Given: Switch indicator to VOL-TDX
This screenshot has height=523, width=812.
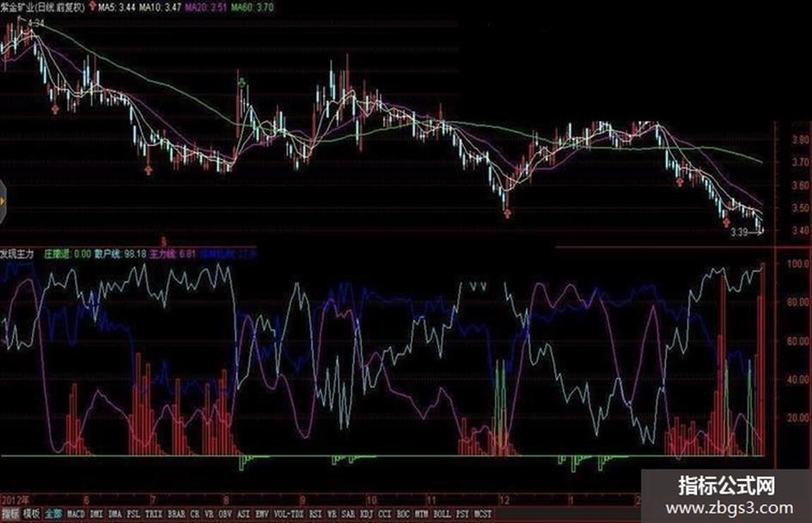Looking at the screenshot, I should pyautogui.click(x=289, y=514).
